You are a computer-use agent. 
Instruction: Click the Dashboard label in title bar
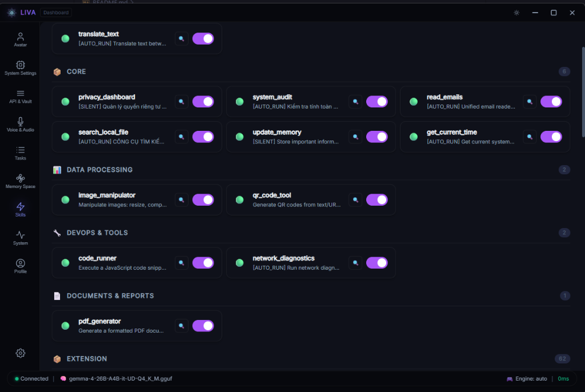click(x=56, y=13)
